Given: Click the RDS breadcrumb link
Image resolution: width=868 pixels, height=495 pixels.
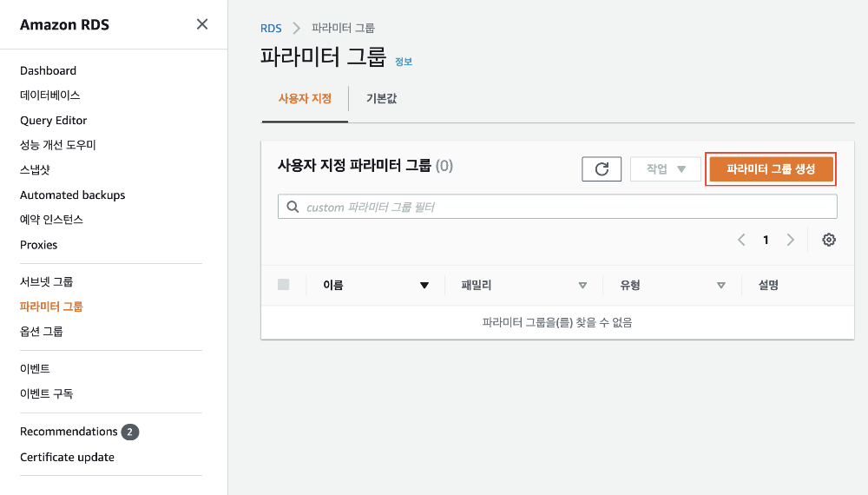Looking at the screenshot, I should click(271, 29).
